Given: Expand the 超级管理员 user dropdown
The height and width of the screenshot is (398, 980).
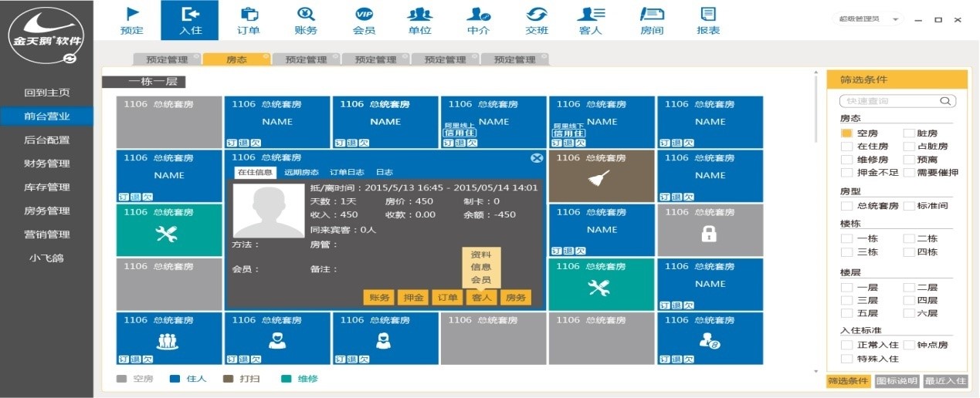Looking at the screenshot, I should 895,19.
